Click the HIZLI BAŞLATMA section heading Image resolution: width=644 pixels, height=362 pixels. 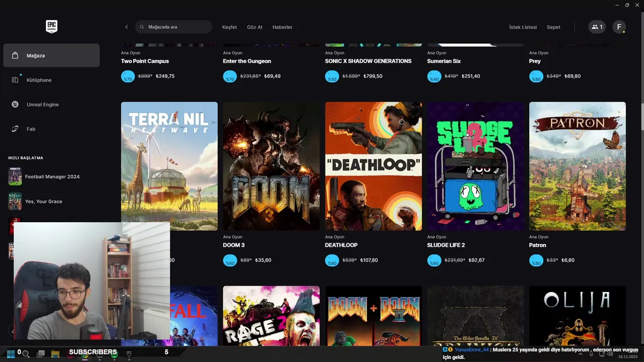(26, 158)
